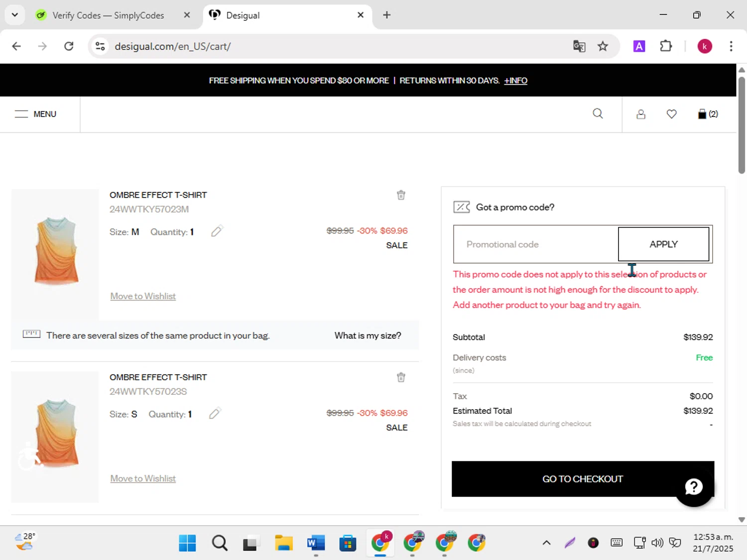The width and height of the screenshot is (747, 560).
Task: Click the address bar URL
Action: [x=172, y=46]
